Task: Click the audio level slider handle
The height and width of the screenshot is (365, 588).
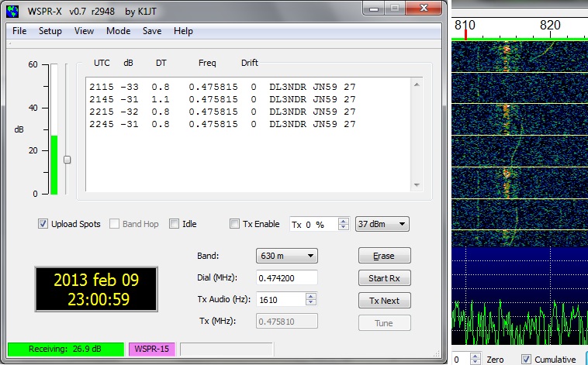Action: (67, 160)
